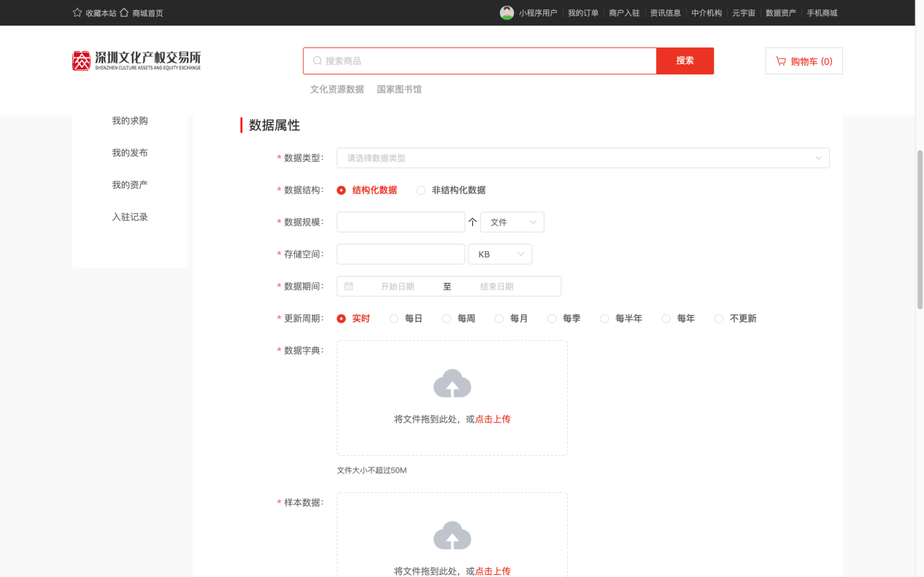Click the shopping cart icon
The height and width of the screenshot is (577, 924).
click(x=781, y=61)
